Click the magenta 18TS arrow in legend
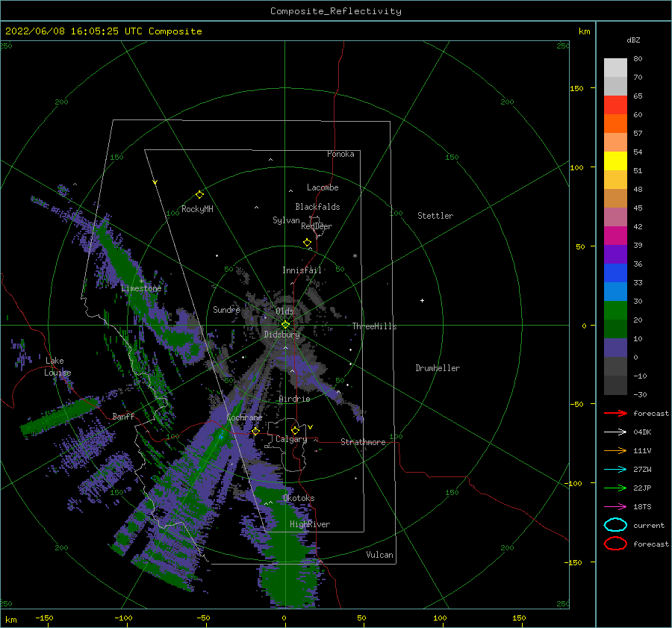 (x=615, y=507)
